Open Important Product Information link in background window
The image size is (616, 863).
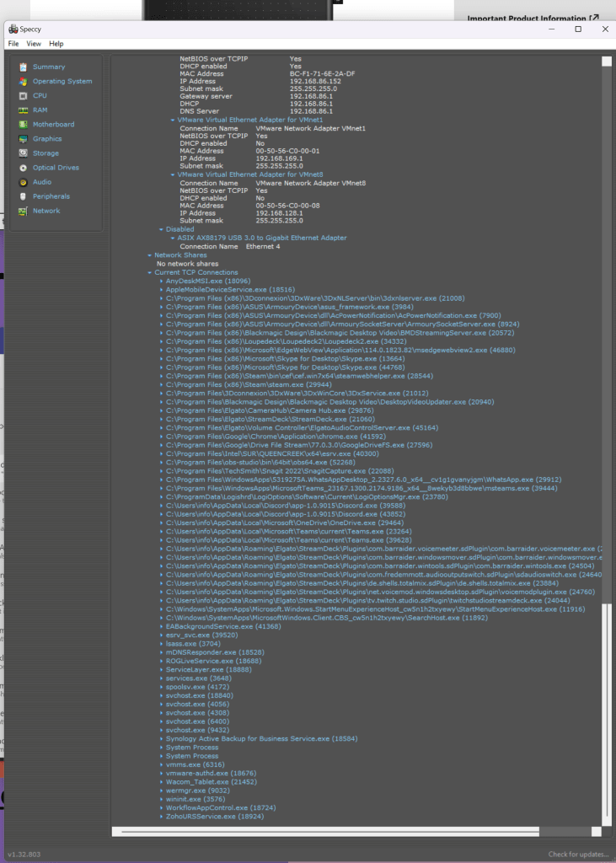click(x=533, y=19)
